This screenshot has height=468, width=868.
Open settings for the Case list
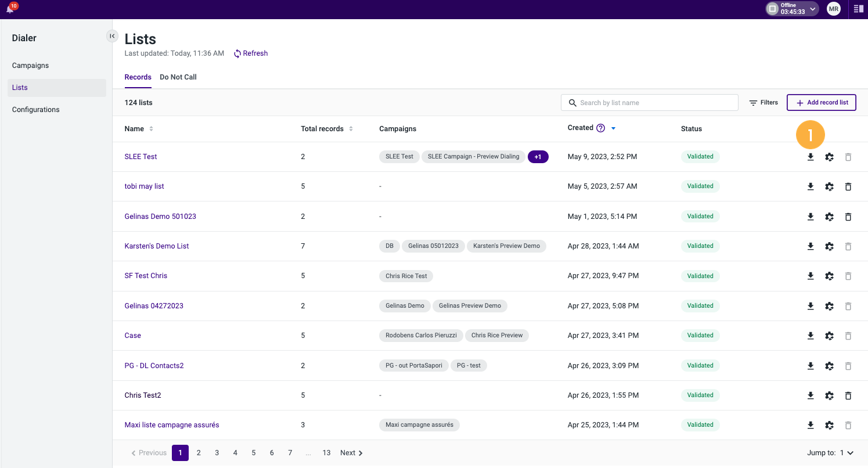click(829, 336)
